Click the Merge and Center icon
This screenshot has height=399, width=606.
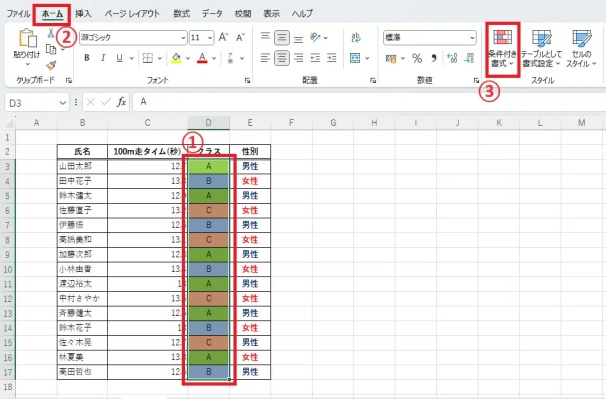pos(355,58)
